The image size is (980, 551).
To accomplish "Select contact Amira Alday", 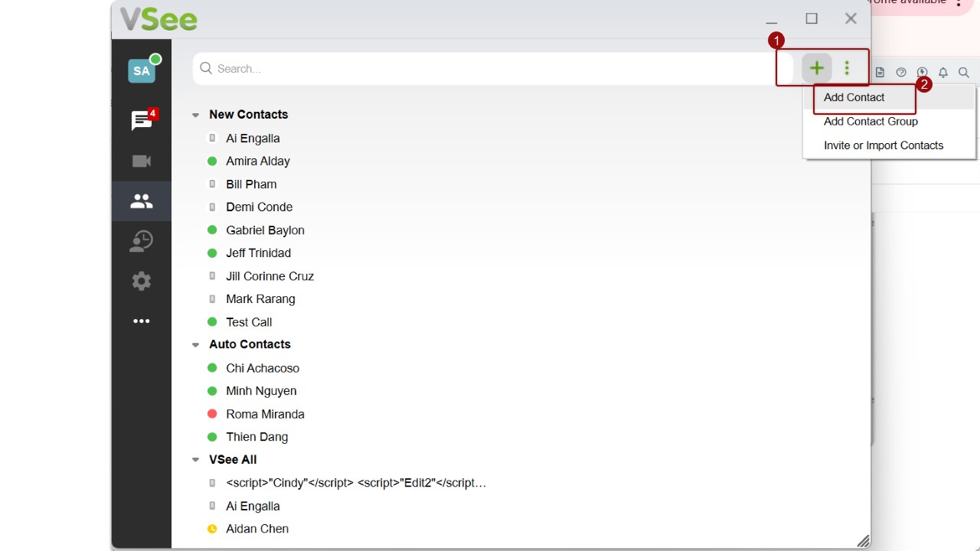I will point(258,161).
